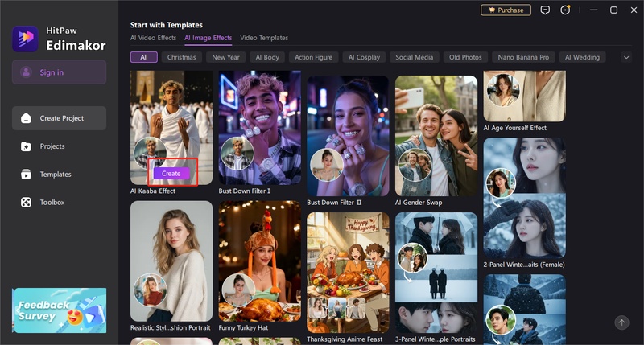The image size is (644, 345).
Task: Open 3-Panel Winter Couple Portraits thumbnail
Action: click(x=436, y=273)
